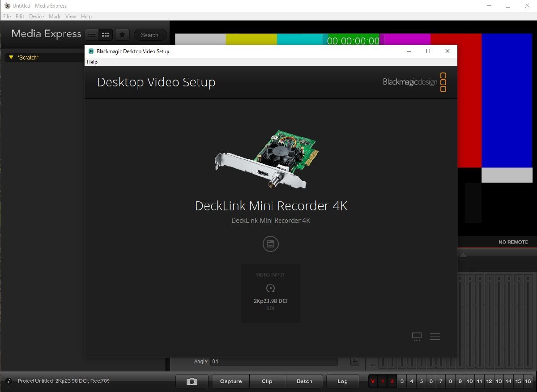Switch Media Express to thumbnail grid view
Screen dimensions: 537x392
[x=105, y=34]
